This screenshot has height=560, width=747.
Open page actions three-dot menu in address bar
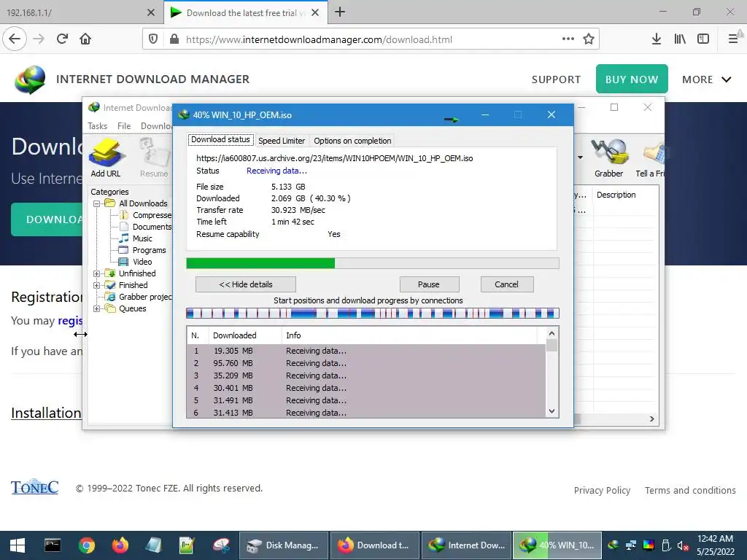pyautogui.click(x=568, y=39)
